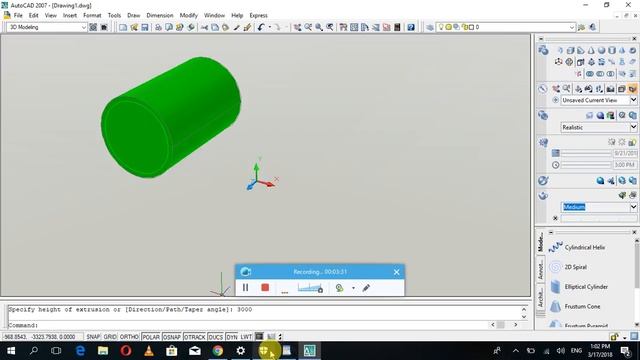
Task: Click the pencil annotate icon in recorder
Action: click(366, 288)
